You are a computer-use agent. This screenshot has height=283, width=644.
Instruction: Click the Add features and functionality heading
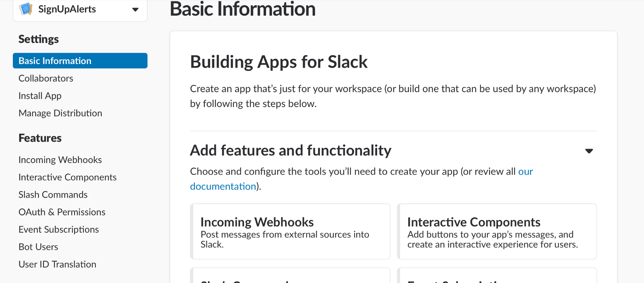291,151
